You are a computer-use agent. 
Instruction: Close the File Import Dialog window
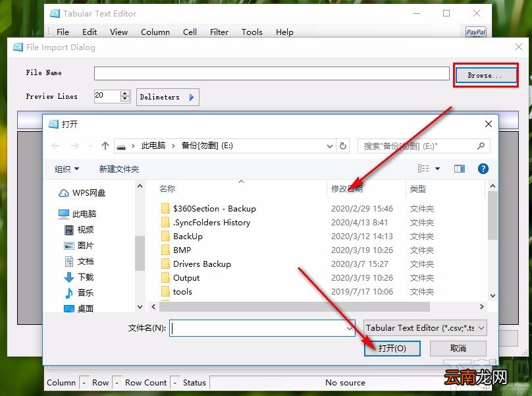[518, 47]
